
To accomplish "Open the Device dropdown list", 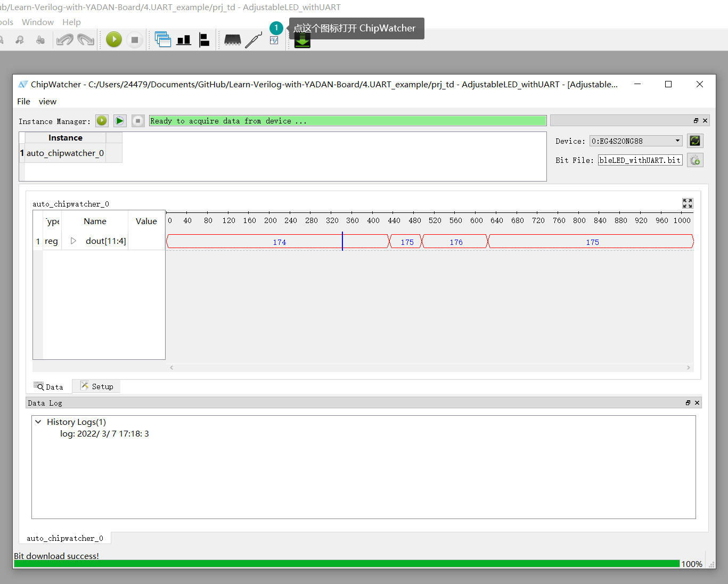I will tap(677, 141).
